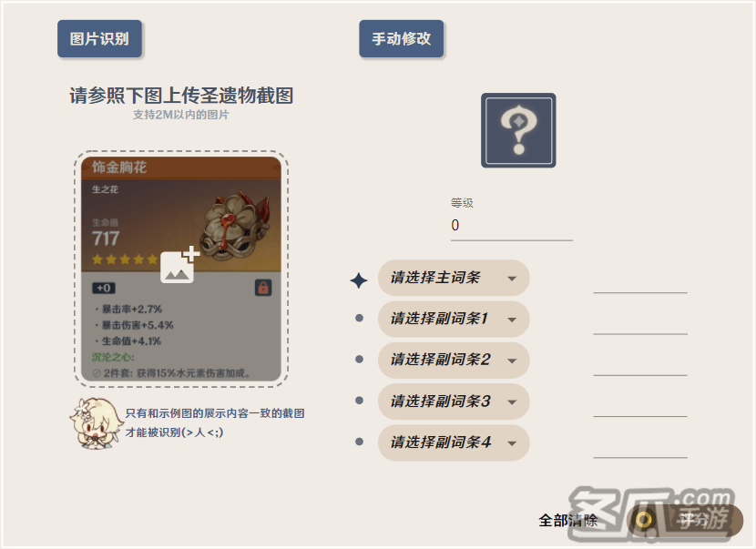
Task: Switch to the 图片识别 tab
Action: coord(99,39)
